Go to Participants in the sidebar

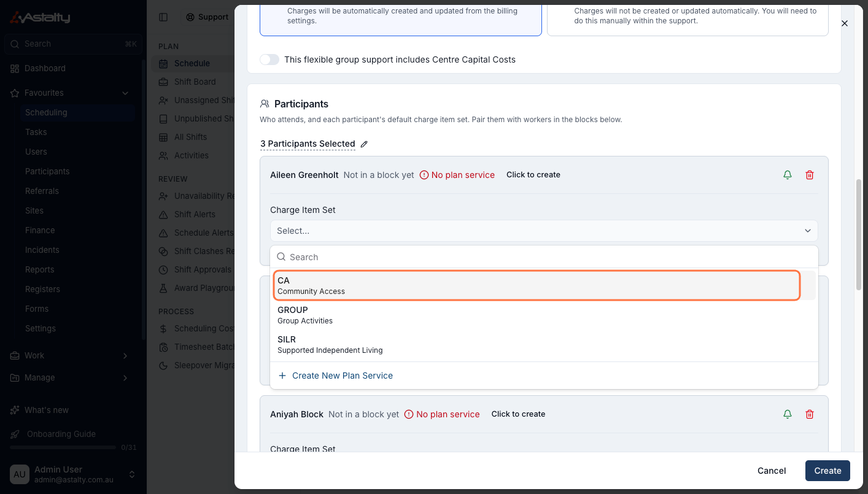tap(47, 171)
